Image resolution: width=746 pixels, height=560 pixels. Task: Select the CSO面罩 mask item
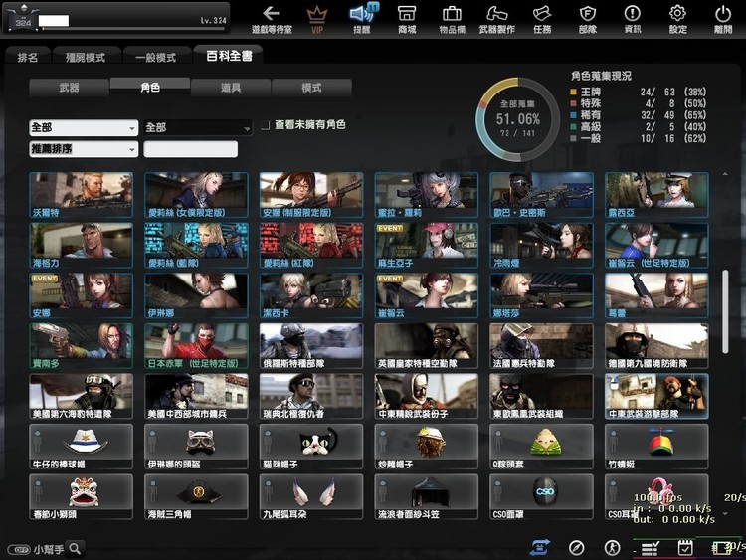coord(541,496)
